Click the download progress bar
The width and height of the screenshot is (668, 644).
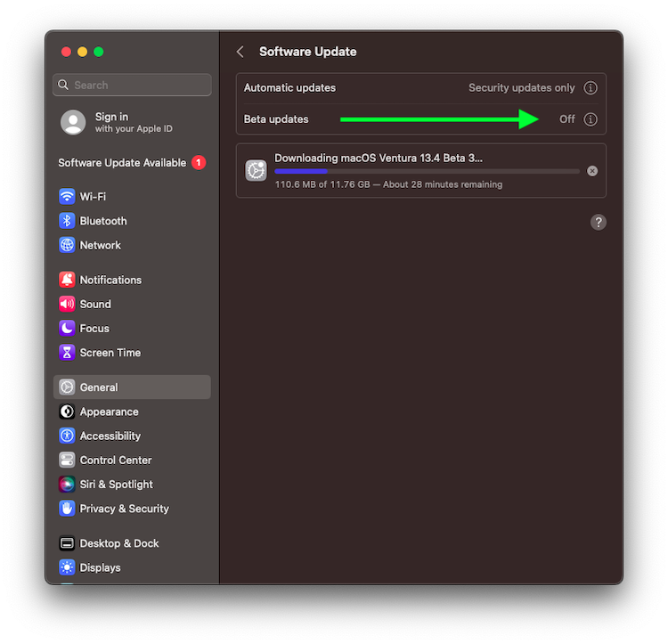[x=428, y=171]
